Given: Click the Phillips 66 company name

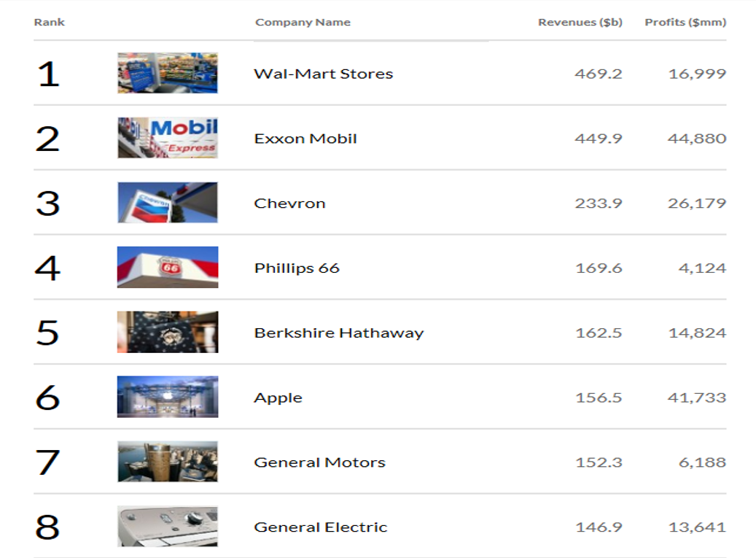Looking at the screenshot, I should pyautogui.click(x=297, y=268).
